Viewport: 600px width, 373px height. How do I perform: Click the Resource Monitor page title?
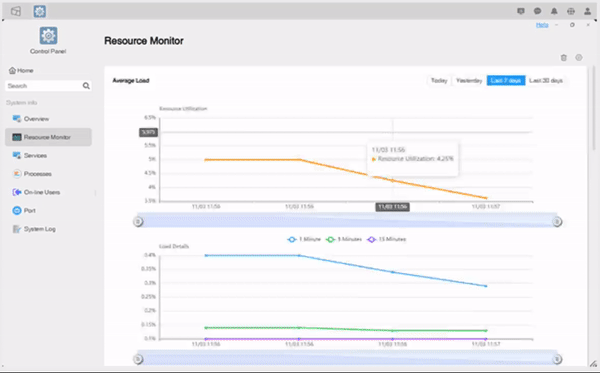click(x=144, y=41)
